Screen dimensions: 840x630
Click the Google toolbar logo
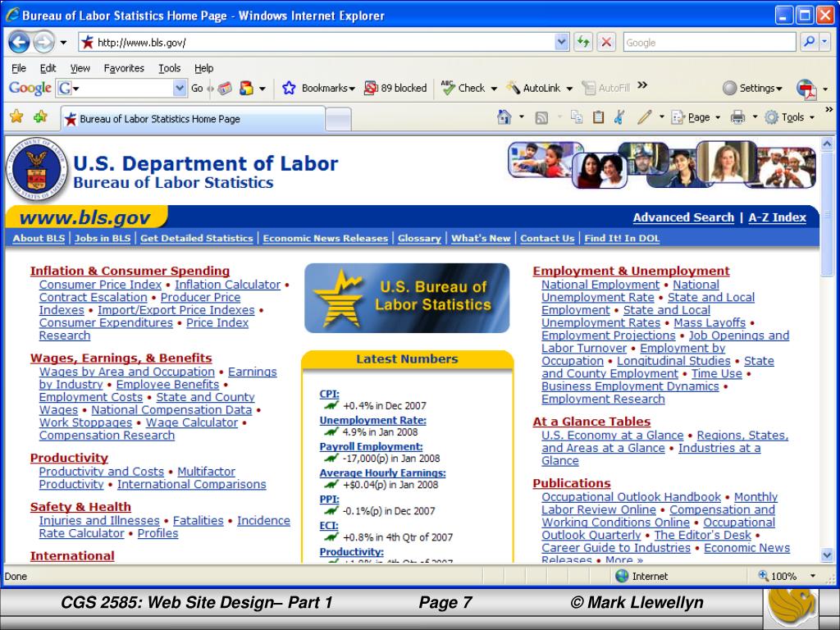click(30, 88)
